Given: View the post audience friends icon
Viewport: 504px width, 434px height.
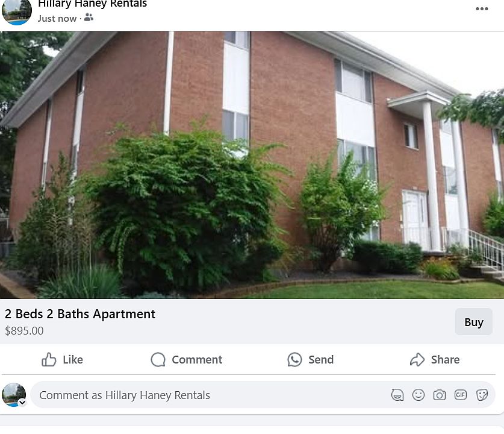Looking at the screenshot, I should (x=89, y=17).
